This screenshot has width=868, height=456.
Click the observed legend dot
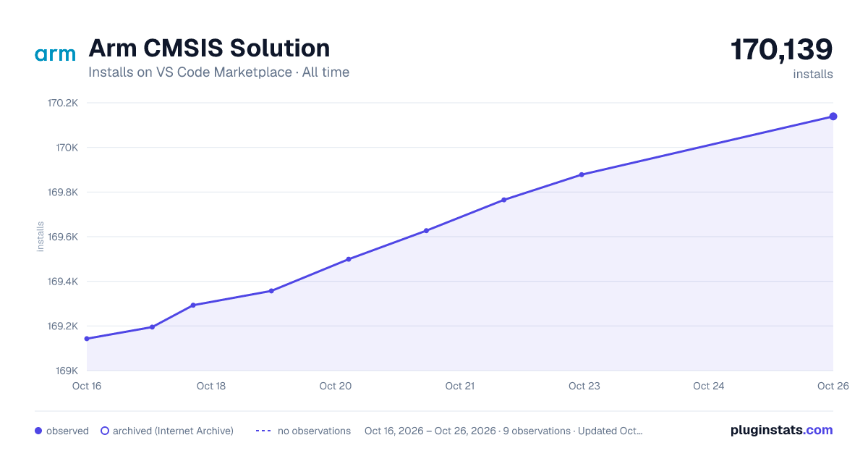point(38,431)
